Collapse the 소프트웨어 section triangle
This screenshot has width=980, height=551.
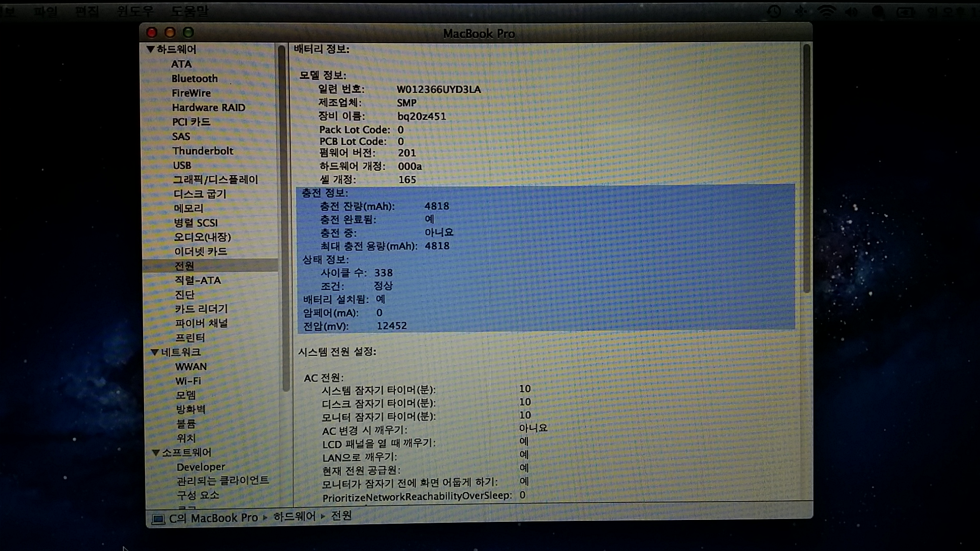[156, 452]
